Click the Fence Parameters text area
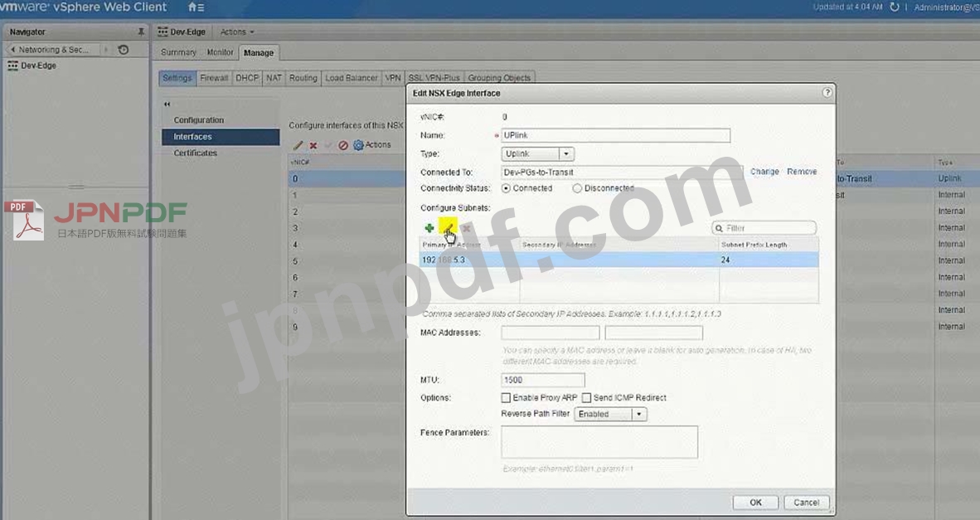 (599, 443)
